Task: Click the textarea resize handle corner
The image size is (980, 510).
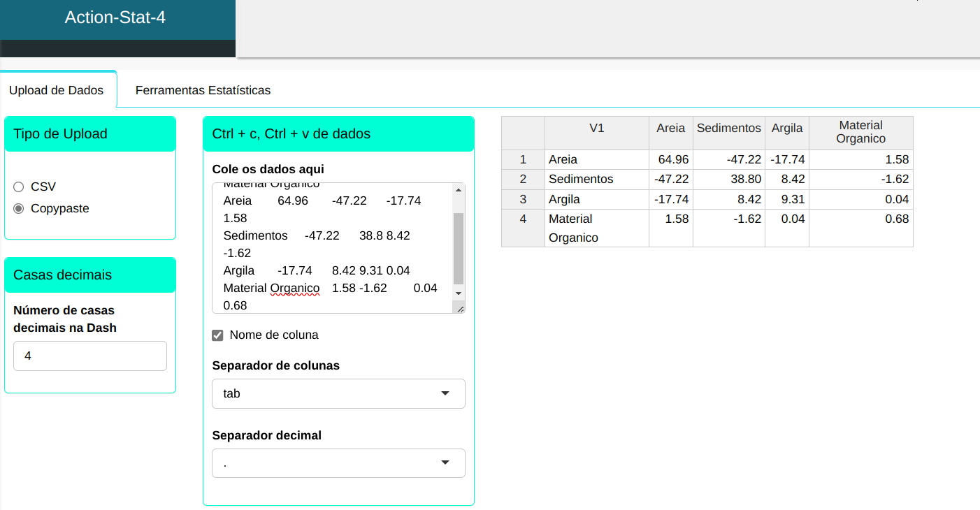Action: [459, 308]
